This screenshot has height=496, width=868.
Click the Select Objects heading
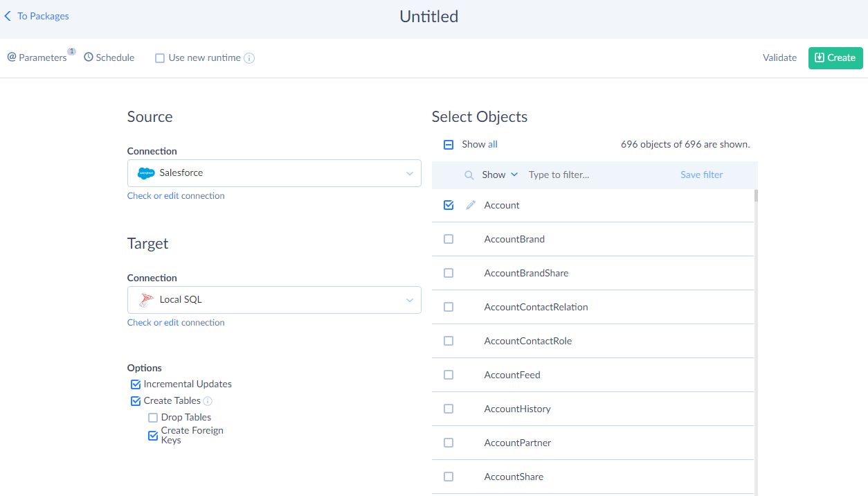pyautogui.click(x=480, y=116)
